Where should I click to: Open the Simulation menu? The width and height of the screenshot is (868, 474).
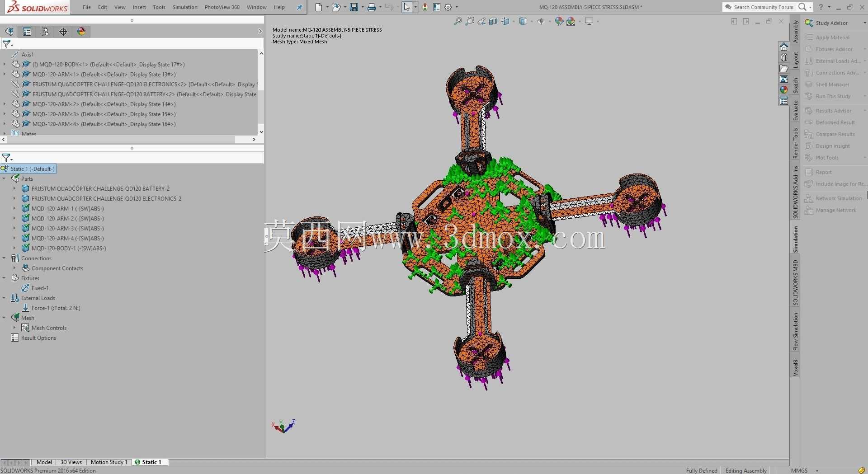(185, 7)
